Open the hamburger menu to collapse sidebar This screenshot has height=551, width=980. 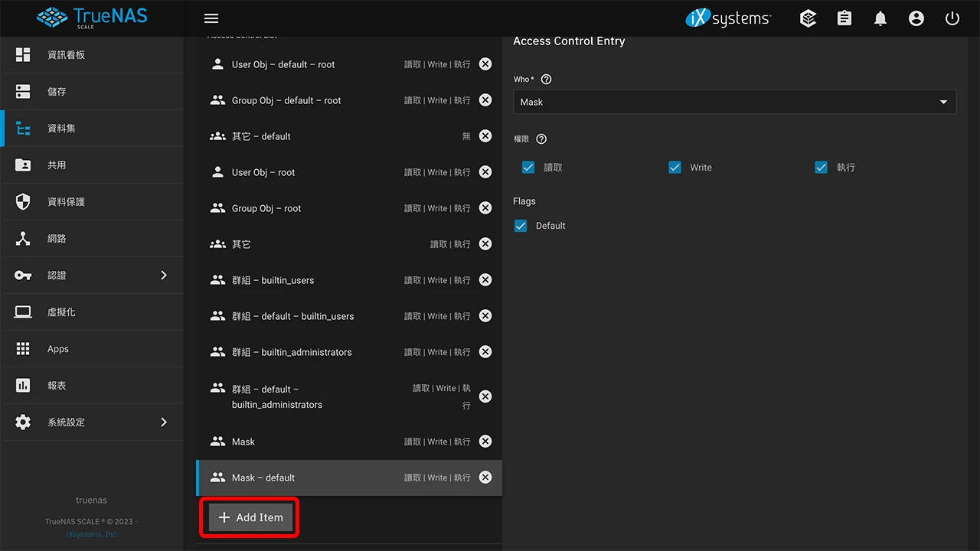211,18
